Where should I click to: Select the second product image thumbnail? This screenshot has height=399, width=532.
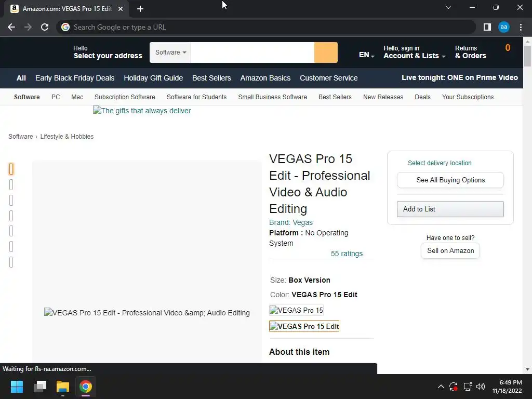(x=11, y=184)
